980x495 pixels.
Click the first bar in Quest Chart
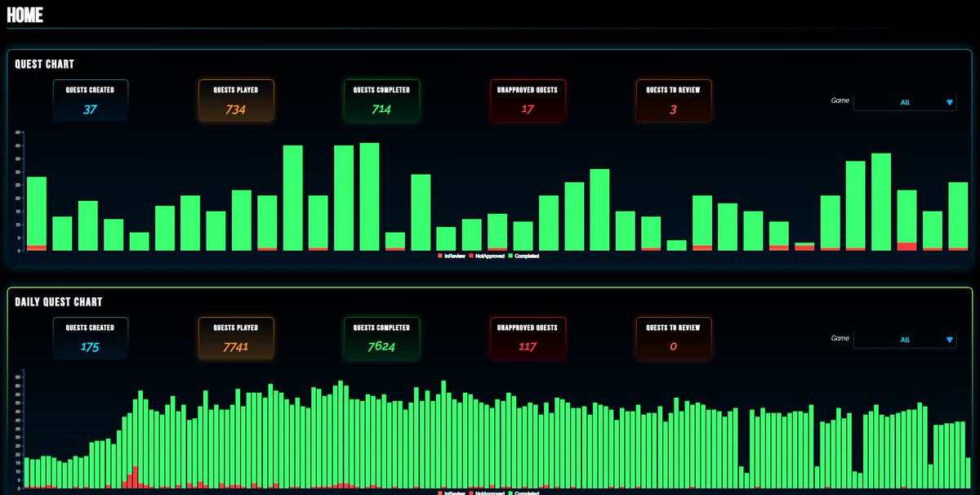pyautogui.click(x=37, y=214)
